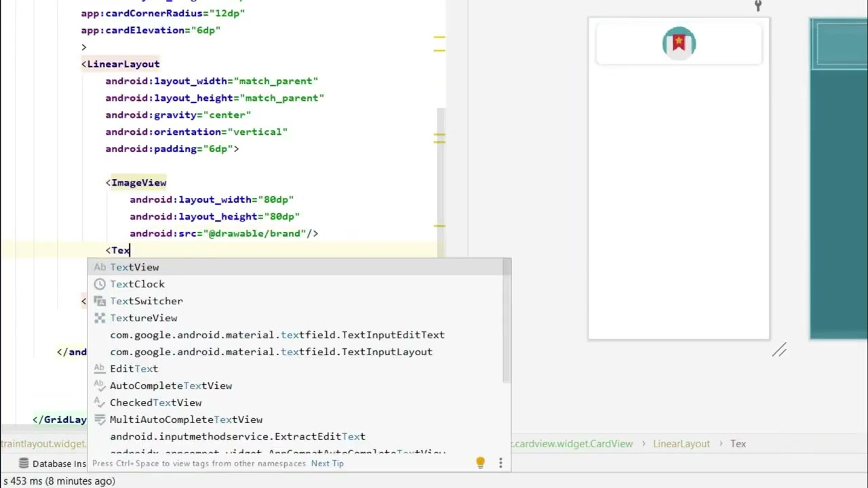
Task: Click the blueprint view panel
Action: [839, 178]
